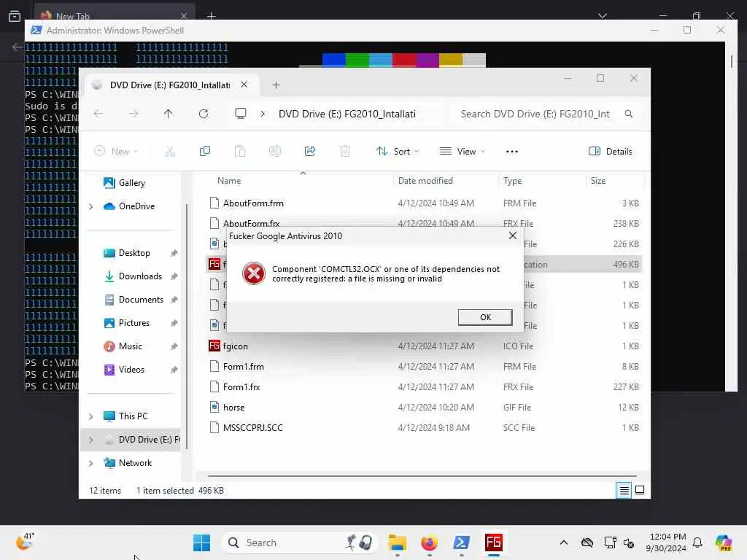Open the notification bell in system tray
The height and width of the screenshot is (560, 747).
697,542
